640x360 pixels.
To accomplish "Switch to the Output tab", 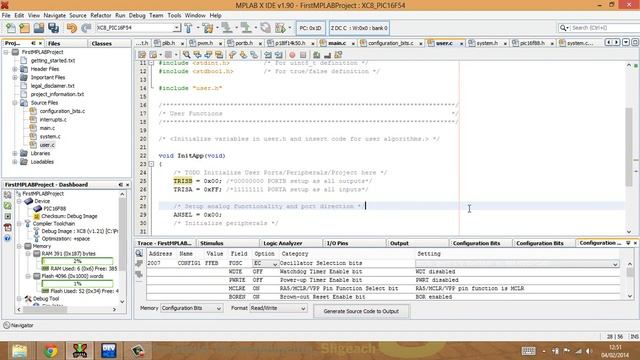I will 399,243.
